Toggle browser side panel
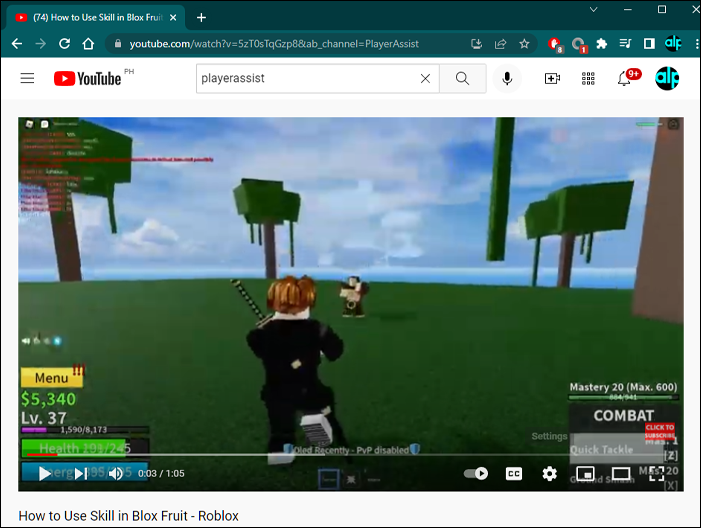This screenshot has height=528, width=701. pos(649,44)
